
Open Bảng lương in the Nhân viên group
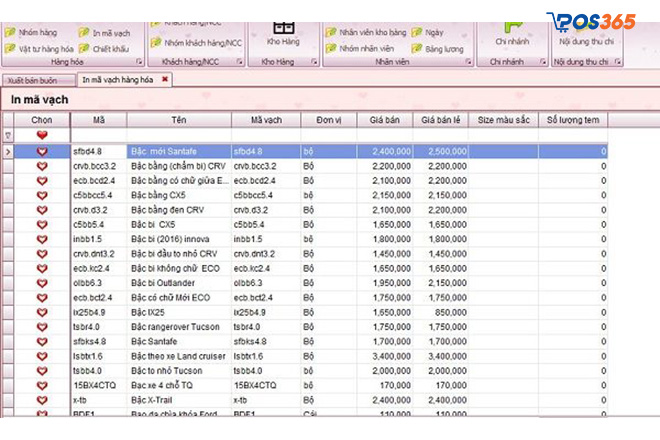coord(417,47)
